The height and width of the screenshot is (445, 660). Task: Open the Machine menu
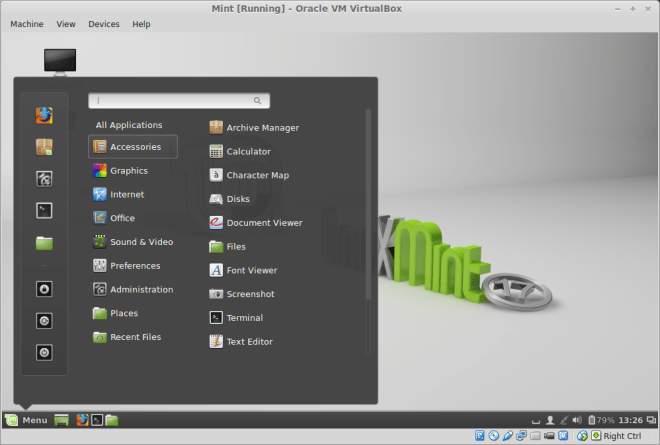tap(27, 24)
